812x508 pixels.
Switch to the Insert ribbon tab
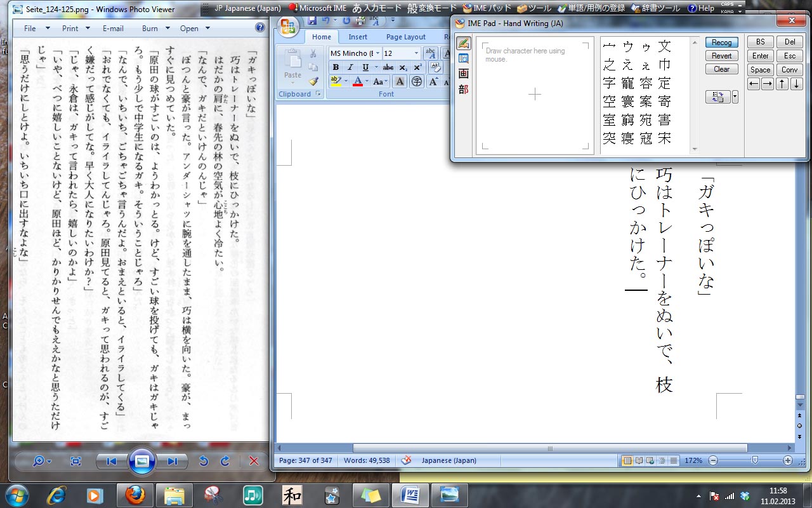point(358,37)
